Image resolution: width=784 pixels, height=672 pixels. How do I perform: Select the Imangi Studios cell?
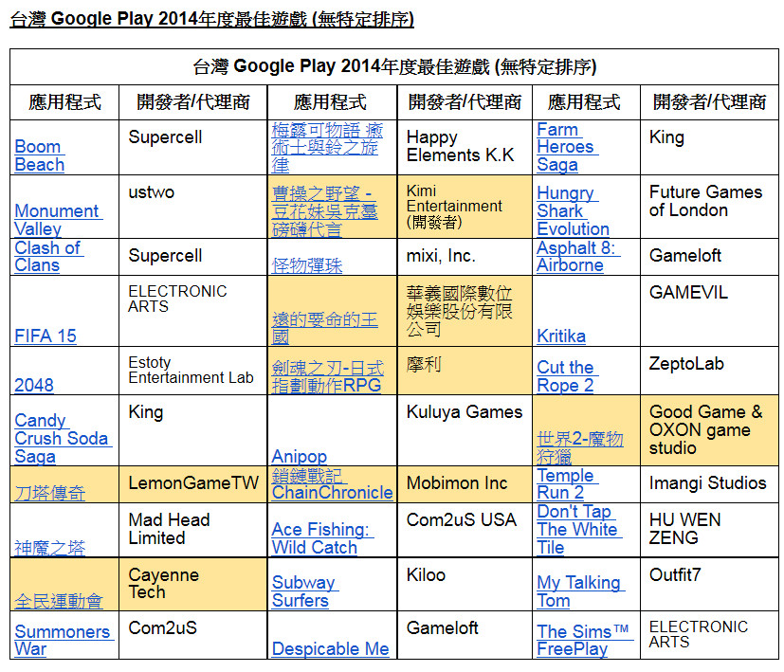(x=707, y=483)
